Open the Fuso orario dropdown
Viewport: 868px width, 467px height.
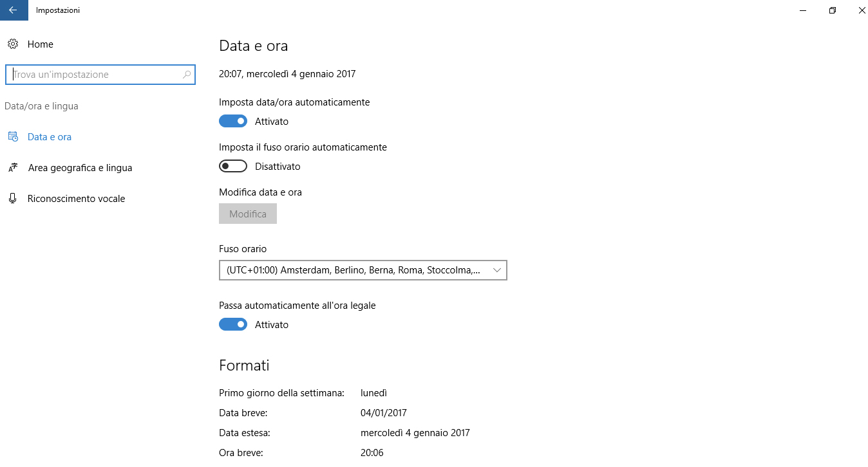[363, 270]
